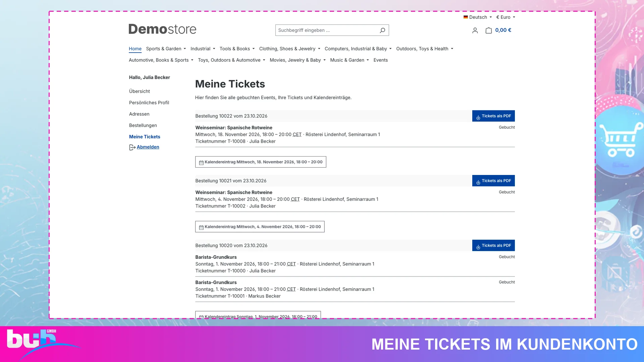Open Übersicht in account sidebar
The width and height of the screenshot is (644, 362).
click(x=140, y=91)
